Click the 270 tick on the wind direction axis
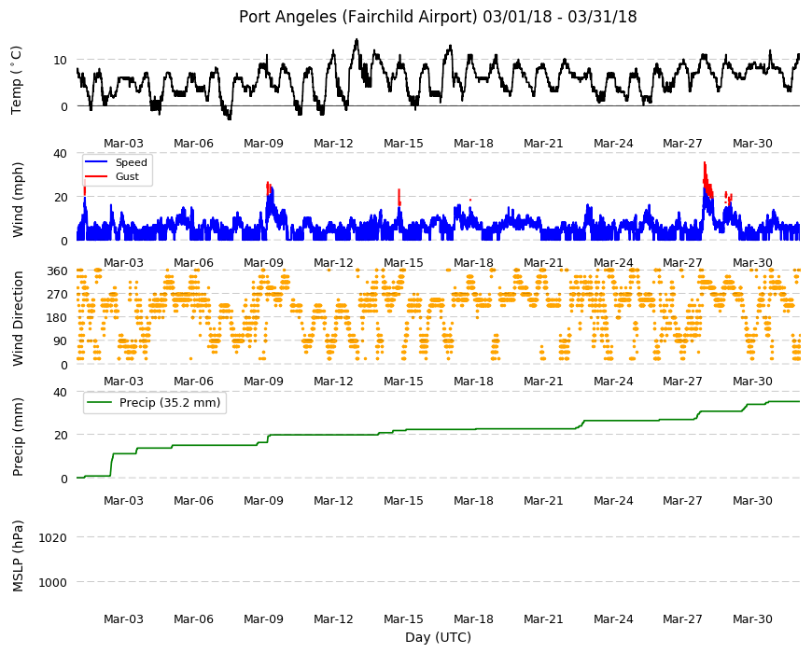Screen dimensions: 812x653 (58, 295)
